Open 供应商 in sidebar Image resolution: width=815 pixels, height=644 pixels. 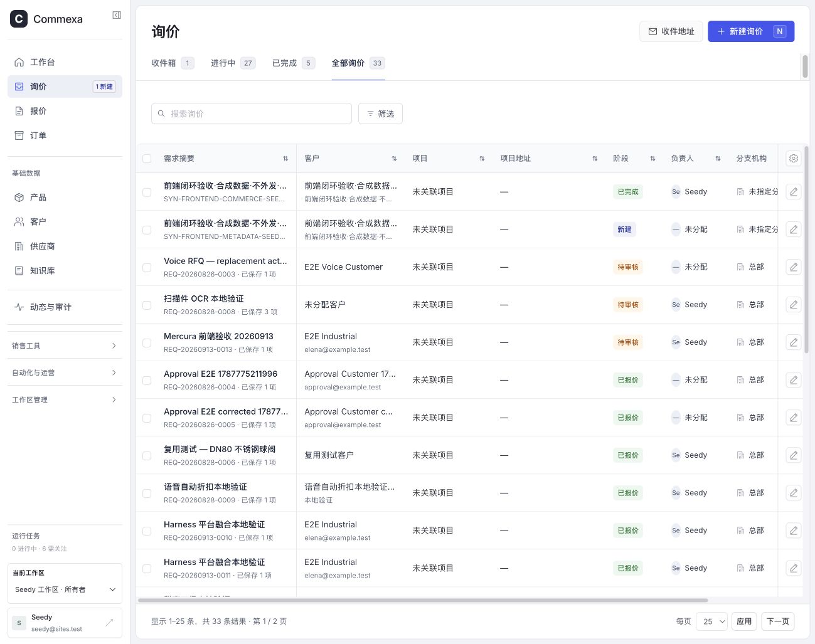(65, 246)
